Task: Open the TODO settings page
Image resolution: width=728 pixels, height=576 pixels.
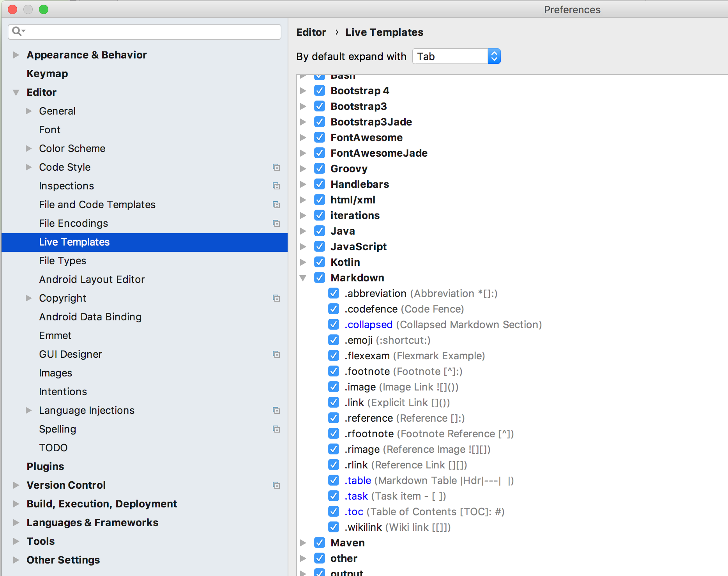Action: 53,448
